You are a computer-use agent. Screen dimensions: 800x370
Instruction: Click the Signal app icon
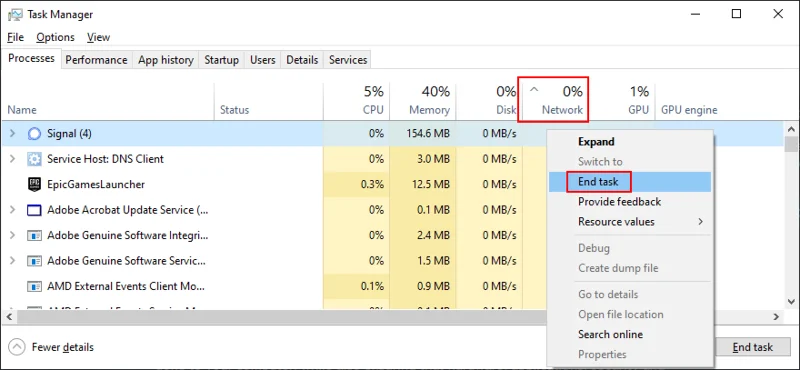pos(34,134)
